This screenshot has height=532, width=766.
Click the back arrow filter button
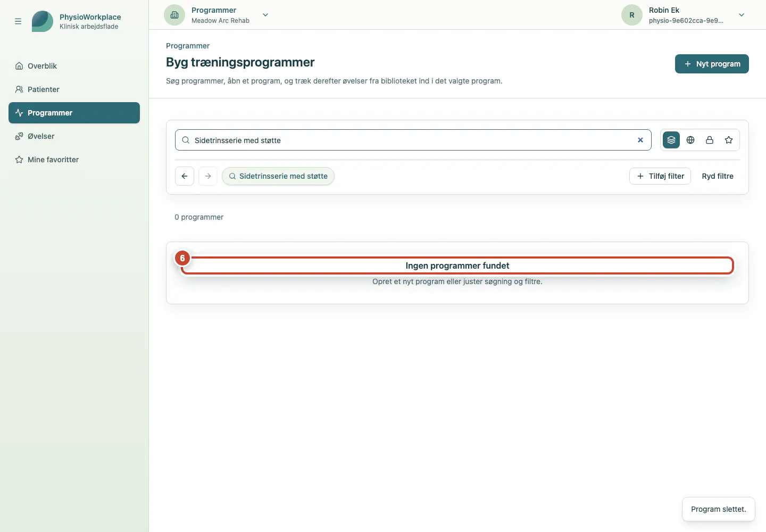coord(185,176)
